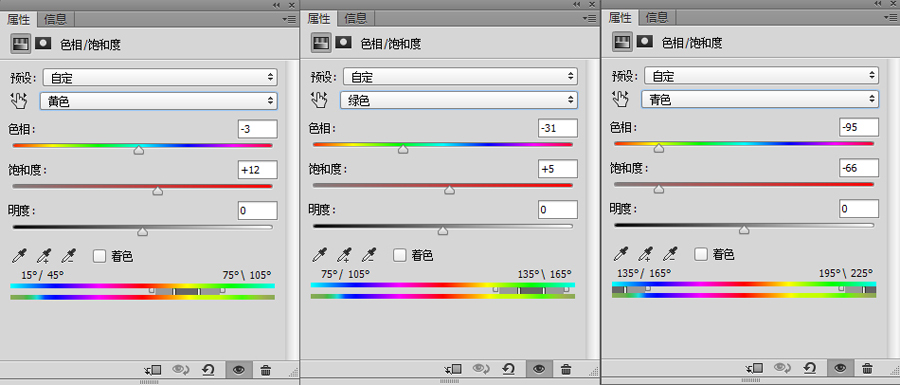Activate on-image hand tool in Yellow panel
The image size is (900, 385).
(19, 101)
